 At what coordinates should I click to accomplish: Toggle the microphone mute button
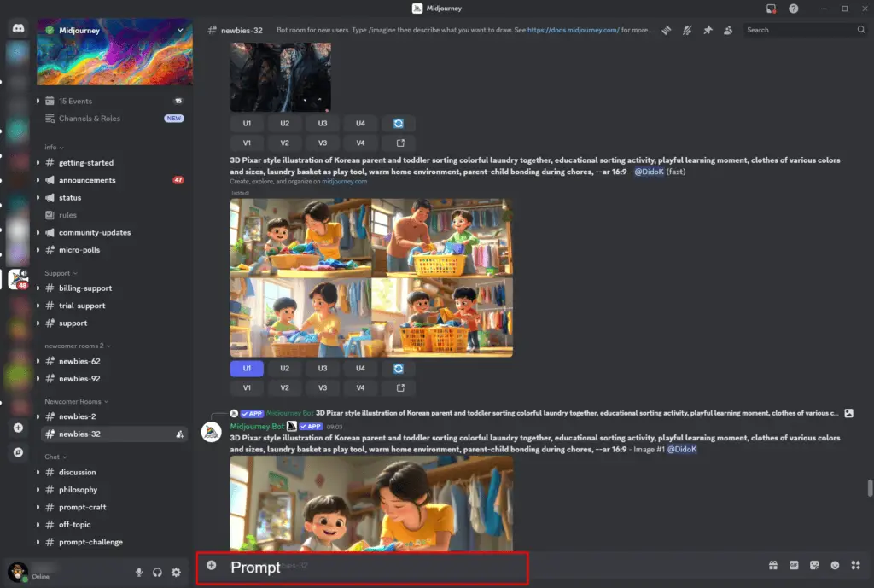point(138,573)
